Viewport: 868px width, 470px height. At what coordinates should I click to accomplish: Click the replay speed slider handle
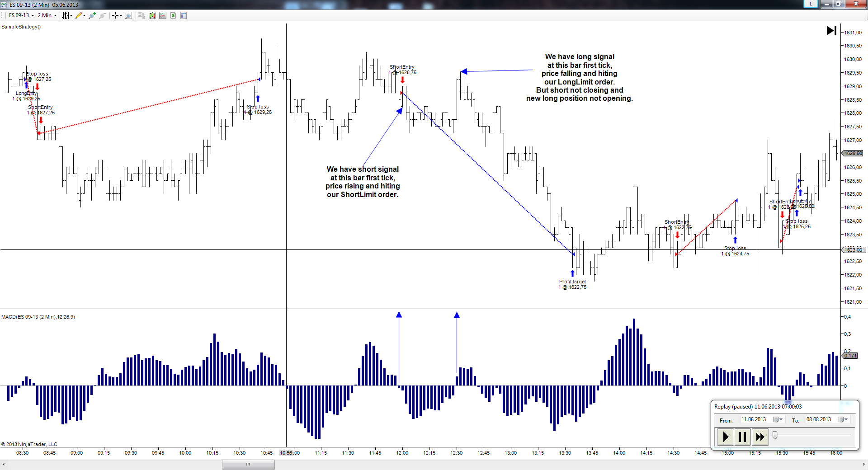[x=775, y=435]
